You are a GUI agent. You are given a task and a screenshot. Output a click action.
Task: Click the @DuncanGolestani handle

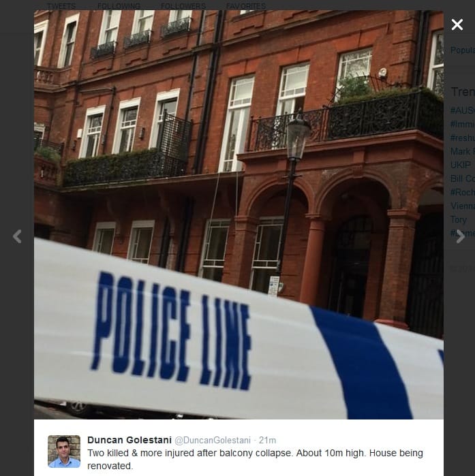pos(213,440)
